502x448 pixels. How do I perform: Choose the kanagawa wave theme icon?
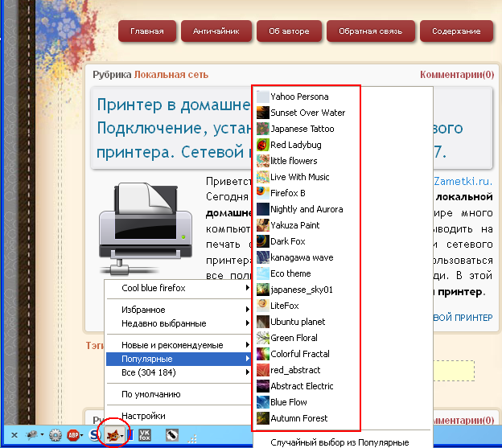(x=262, y=257)
